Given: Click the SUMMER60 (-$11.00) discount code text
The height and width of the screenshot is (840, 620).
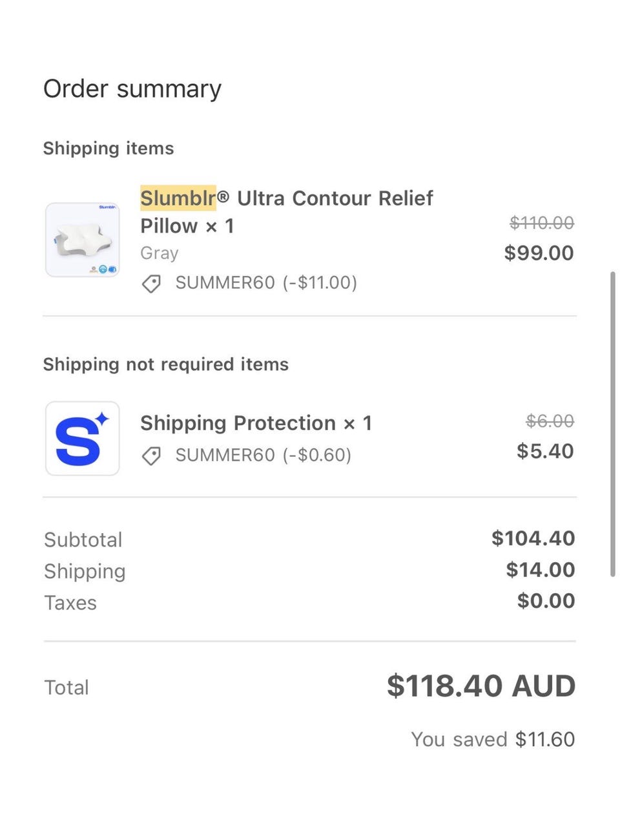Looking at the screenshot, I should pyautogui.click(x=266, y=283).
